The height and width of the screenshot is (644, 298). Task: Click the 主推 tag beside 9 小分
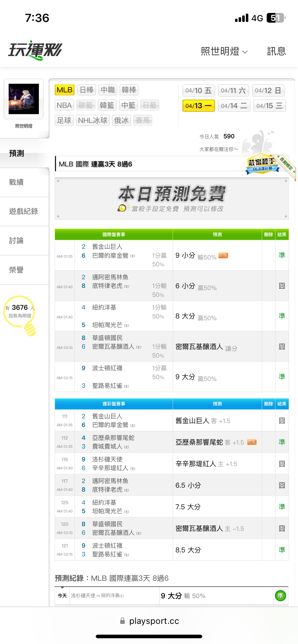click(x=223, y=256)
